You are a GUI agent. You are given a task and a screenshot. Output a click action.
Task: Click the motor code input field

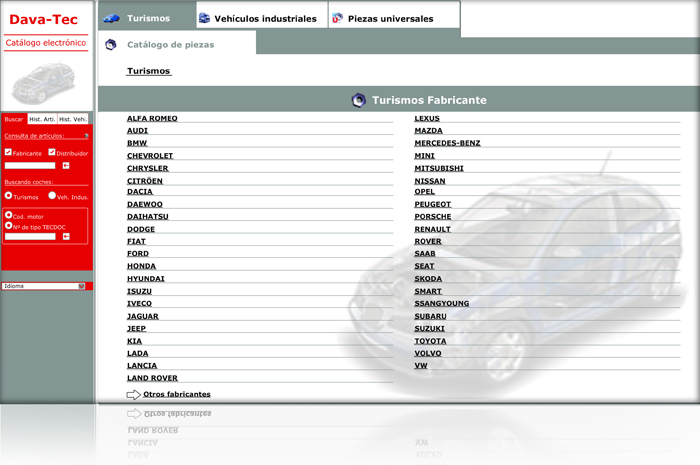(x=30, y=237)
